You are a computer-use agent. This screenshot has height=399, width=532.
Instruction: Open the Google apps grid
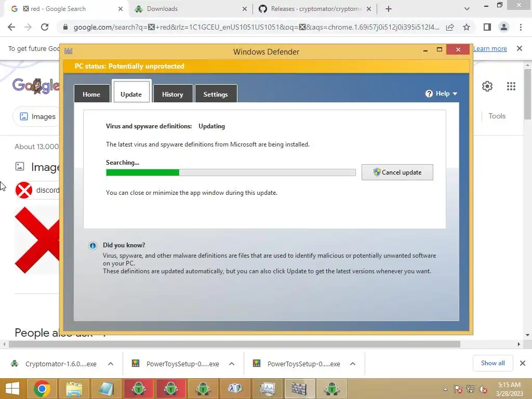pyautogui.click(x=511, y=86)
